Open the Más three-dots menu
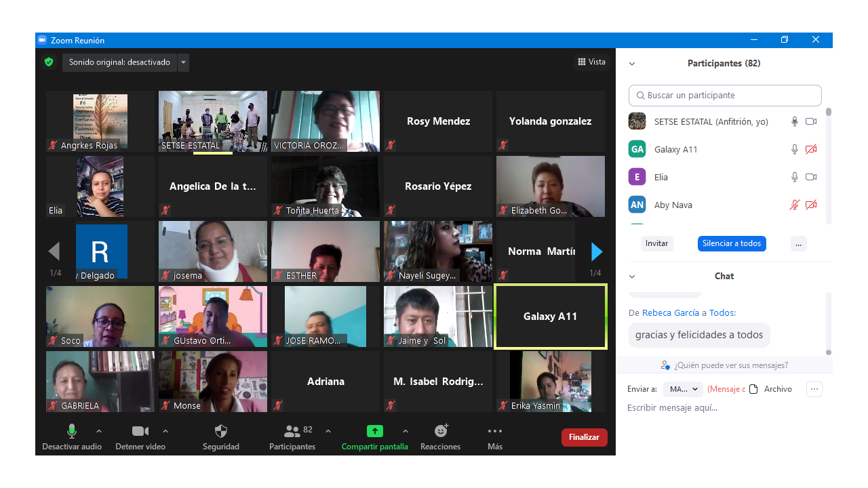This screenshot has width=868, height=488. (x=495, y=437)
